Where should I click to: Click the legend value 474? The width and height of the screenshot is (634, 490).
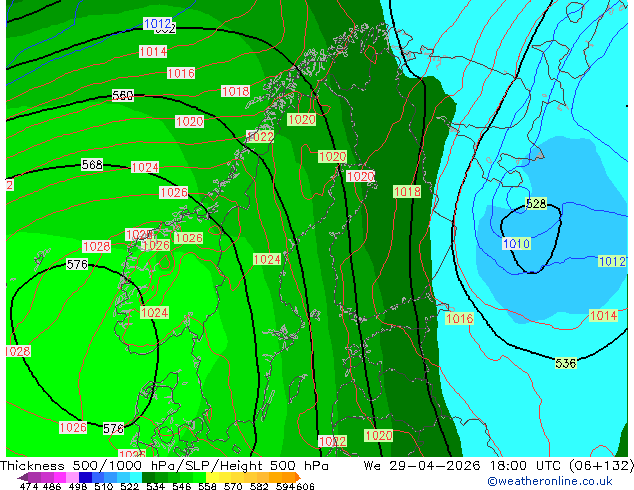coord(28,486)
